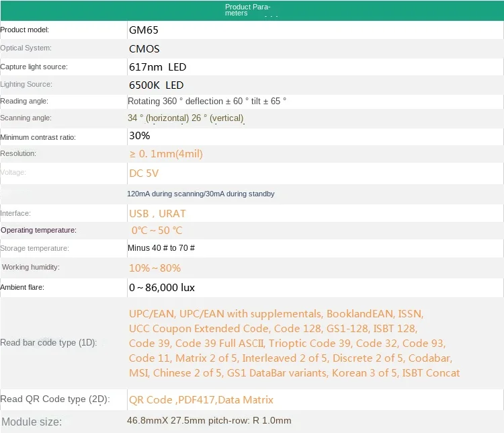Select the 'Storage temperature:' label
The image size is (504, 433).
[x=35, y=248]
